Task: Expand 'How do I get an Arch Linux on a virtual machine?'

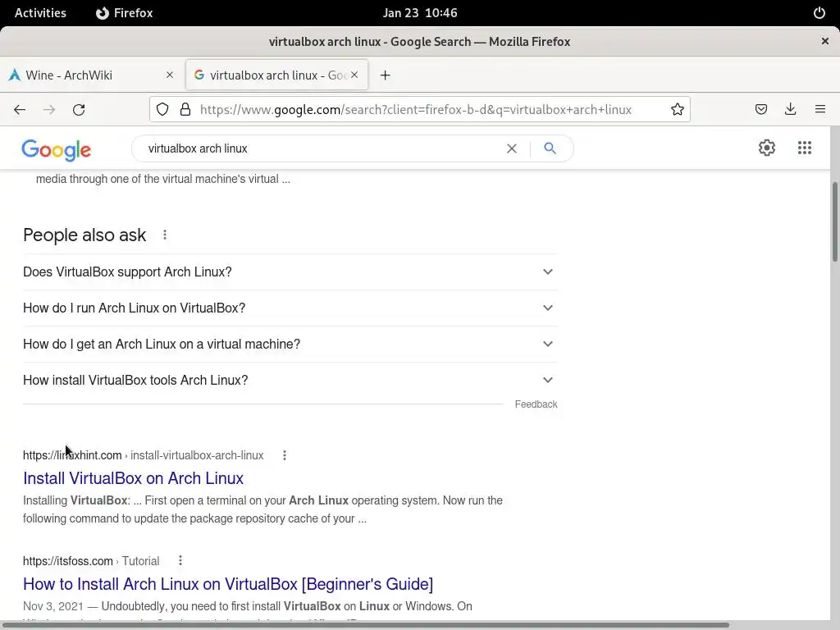Action: pyautogui.click(x=290, y=344)
